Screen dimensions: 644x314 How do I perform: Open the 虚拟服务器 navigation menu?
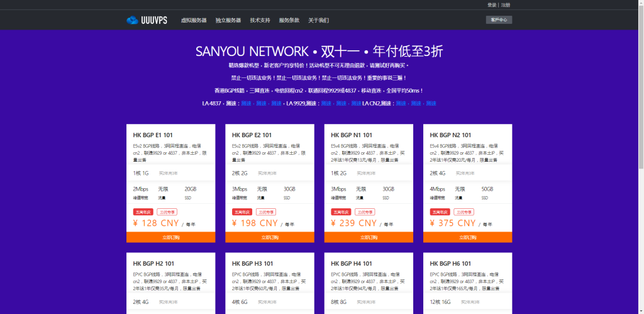tap(194, 20)
